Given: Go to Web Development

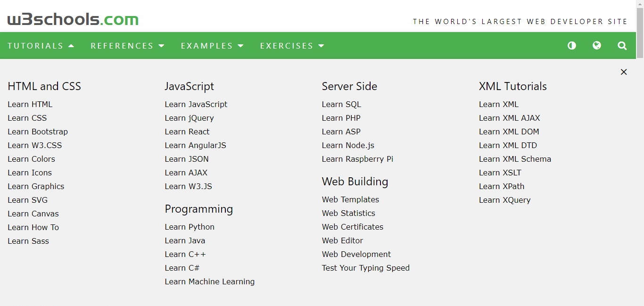Looking at the screenshot, I should point(356,254).
